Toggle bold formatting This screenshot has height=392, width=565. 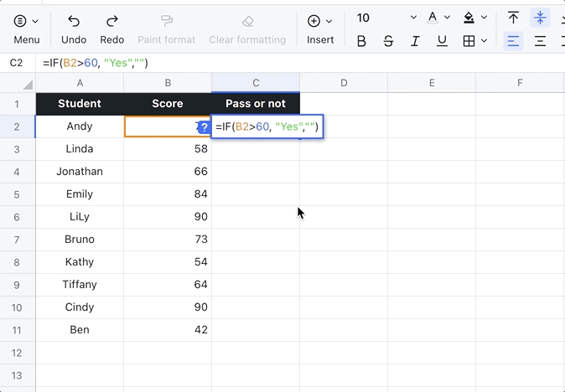361,41
